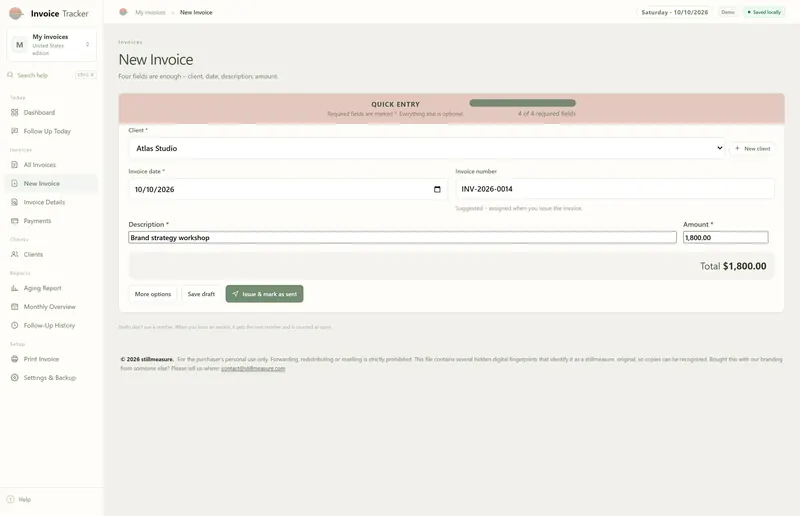Click the contact email link in footer
This screenshot has width=800, height=516.
253,368
